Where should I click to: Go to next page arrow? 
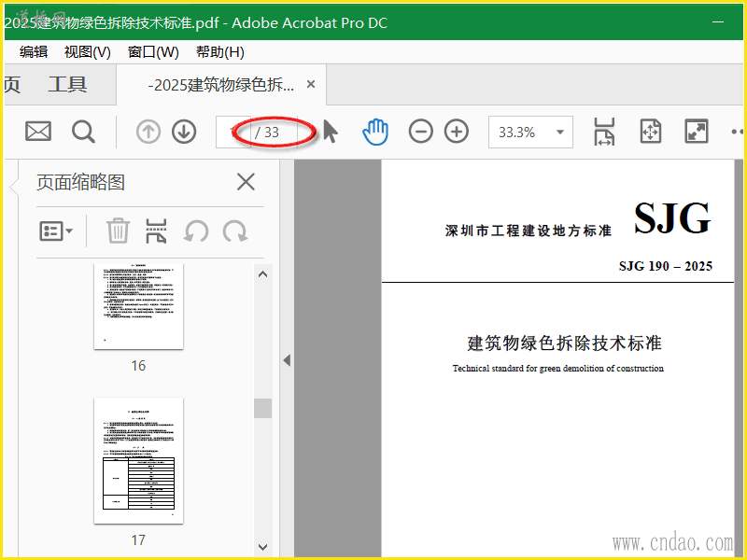(184, 132)
